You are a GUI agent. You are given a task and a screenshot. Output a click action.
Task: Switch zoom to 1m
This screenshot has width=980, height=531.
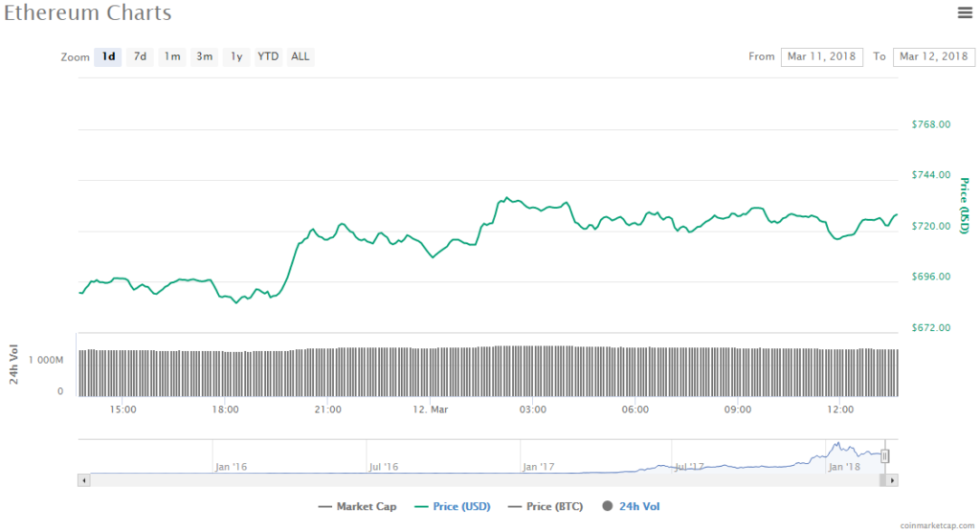[x=172, y=56]
